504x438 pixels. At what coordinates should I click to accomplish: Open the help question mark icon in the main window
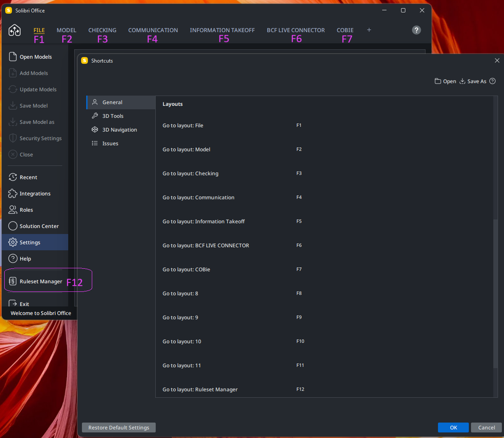(416, 30)
